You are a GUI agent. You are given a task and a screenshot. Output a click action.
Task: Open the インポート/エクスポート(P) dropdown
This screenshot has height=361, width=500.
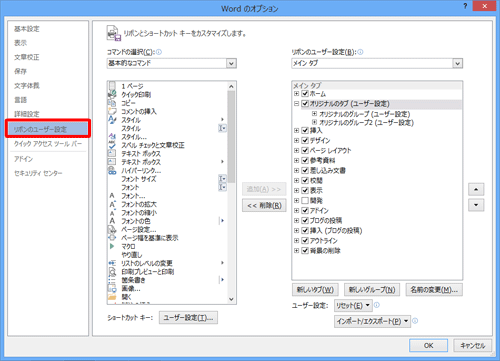coord(372,321)
